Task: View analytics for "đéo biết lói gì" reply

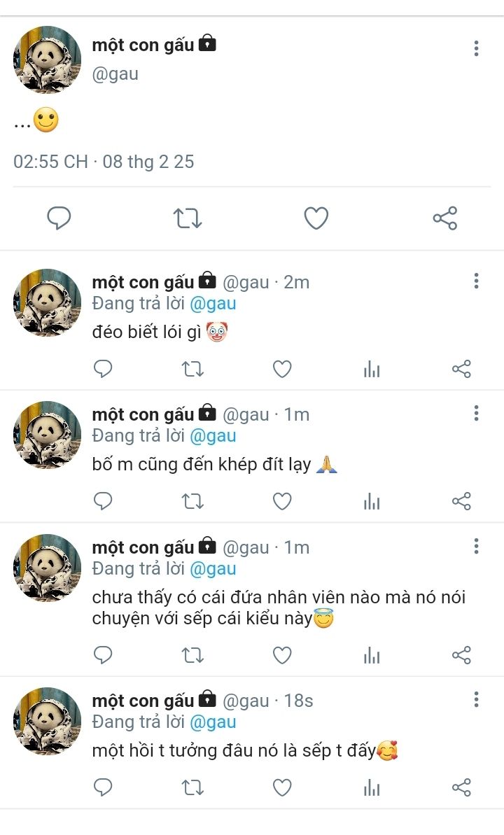Action: pos(372,369)
